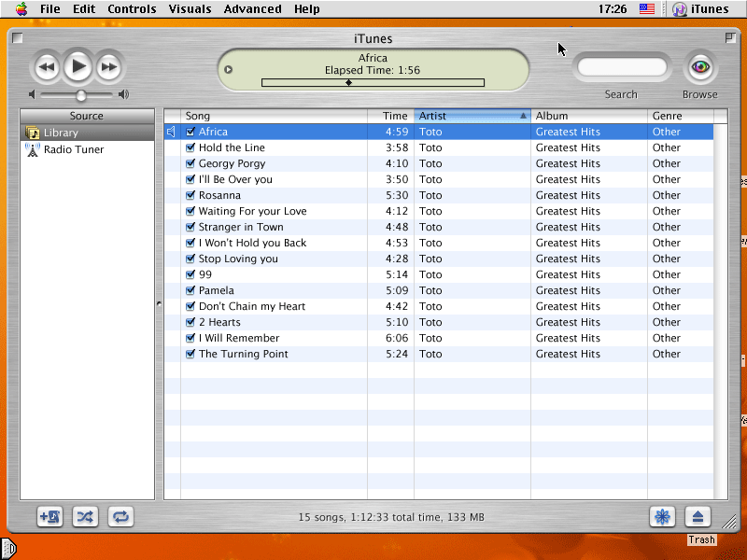Click the rewind (previous track) button
Screen dimensions: 747x560
[46, 66]
